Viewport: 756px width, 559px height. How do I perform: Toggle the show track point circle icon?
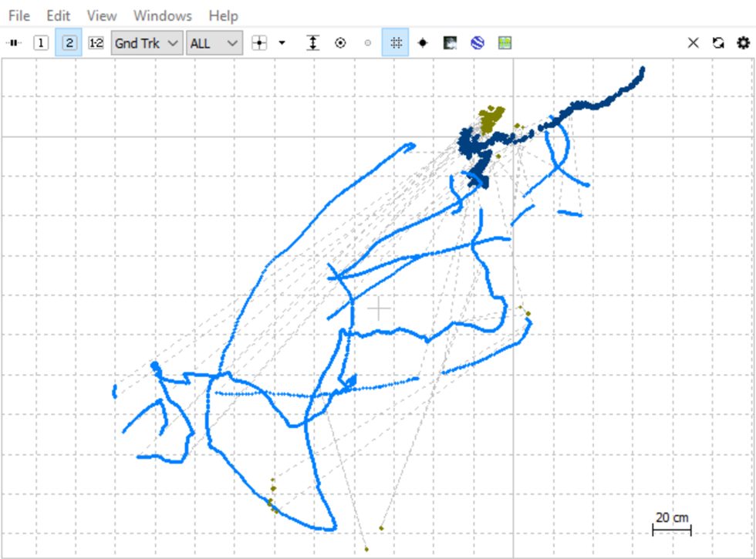click(340, 43)
